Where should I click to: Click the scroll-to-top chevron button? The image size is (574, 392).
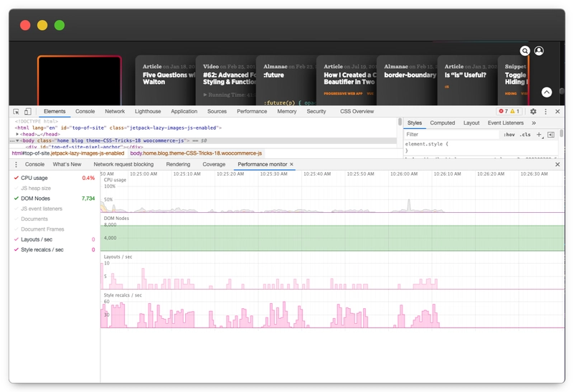tap(547, 92)
